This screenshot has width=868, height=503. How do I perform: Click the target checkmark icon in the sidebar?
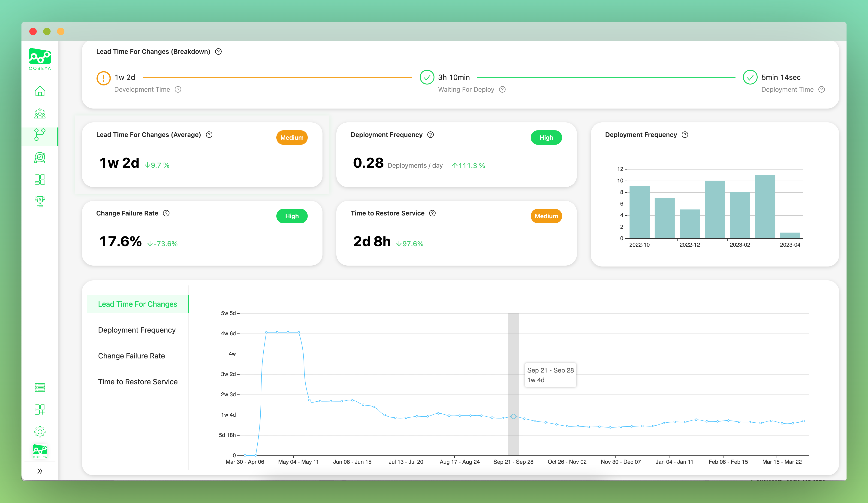40,158
